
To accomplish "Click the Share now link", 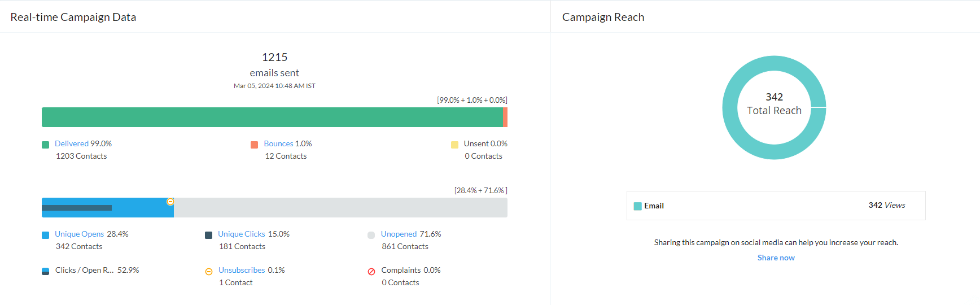I will 776,258.
